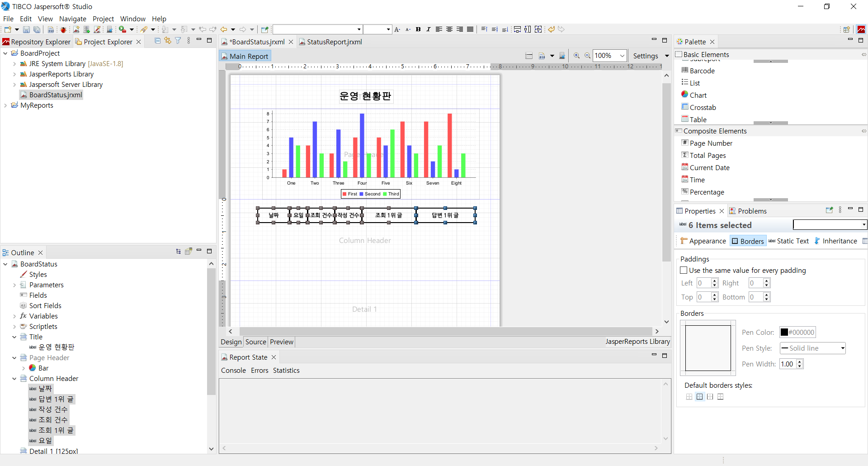Justify text using the toolbar icon
868x466 pixels.
(470, 29)
